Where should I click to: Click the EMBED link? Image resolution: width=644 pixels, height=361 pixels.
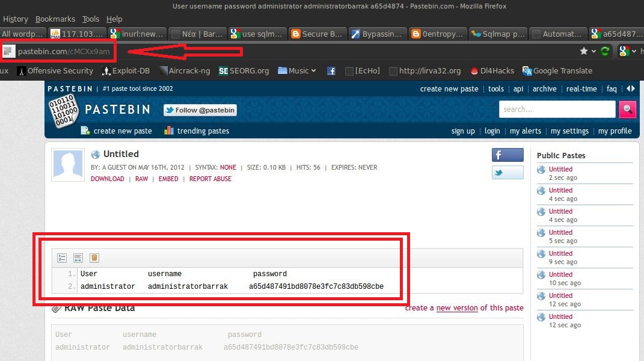(x=168, y=179)
